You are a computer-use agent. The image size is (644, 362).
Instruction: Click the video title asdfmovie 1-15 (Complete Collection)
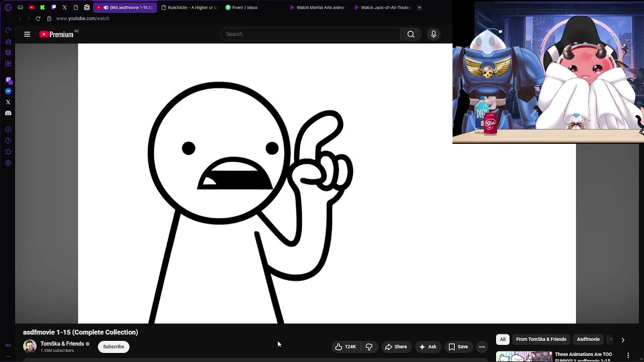[x=80, y=332]
